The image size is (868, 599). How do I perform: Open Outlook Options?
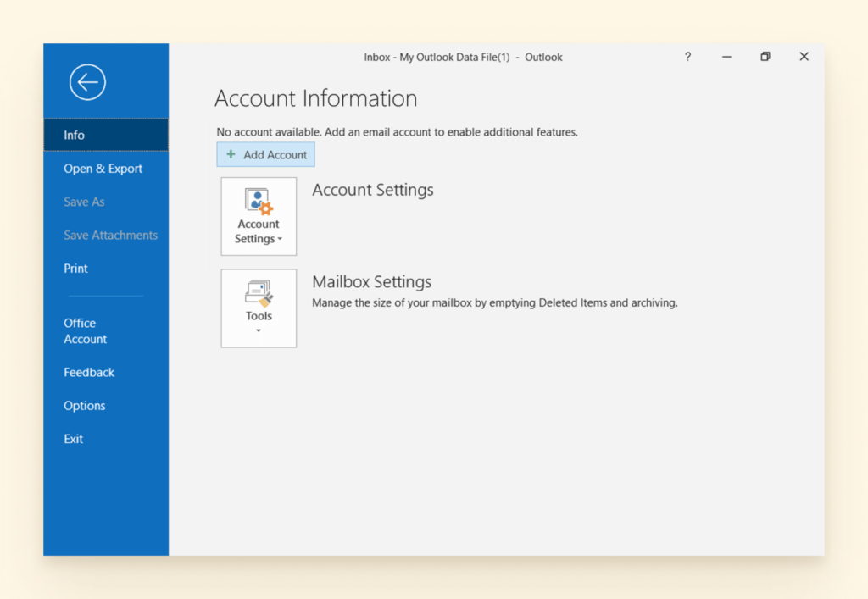(84, 405)
